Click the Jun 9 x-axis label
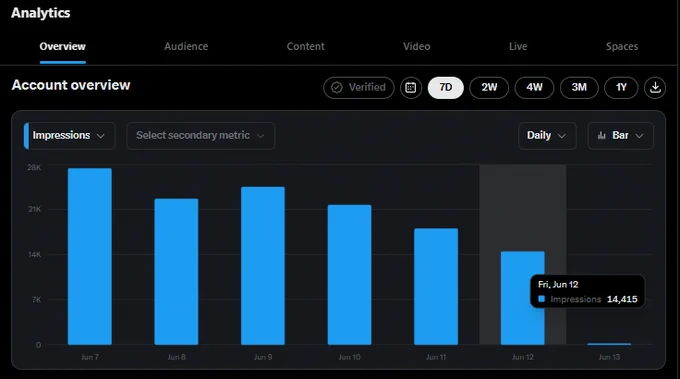 point(263,357)
